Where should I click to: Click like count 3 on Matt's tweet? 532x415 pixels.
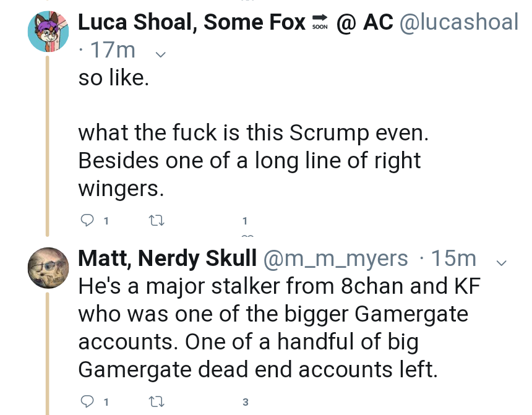tap(246, 402)
